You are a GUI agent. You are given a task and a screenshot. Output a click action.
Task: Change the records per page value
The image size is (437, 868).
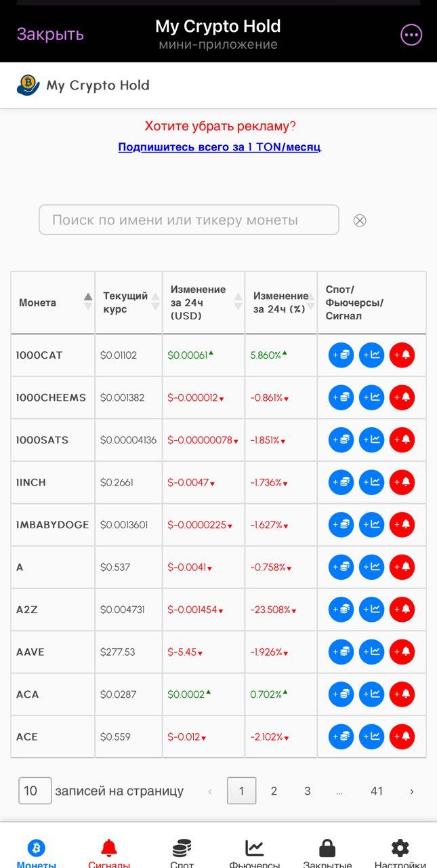[35, 791]
